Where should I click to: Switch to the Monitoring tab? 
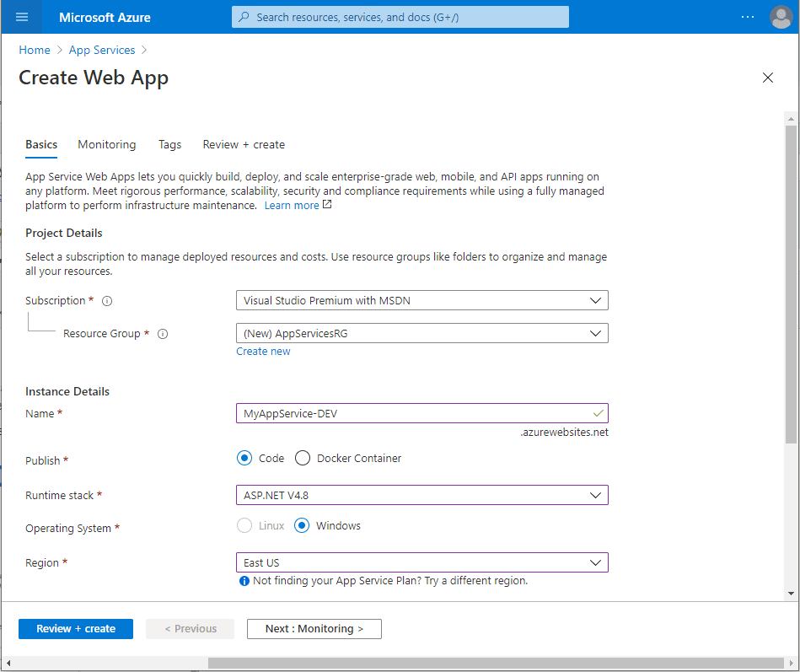[x=106, y=144]
